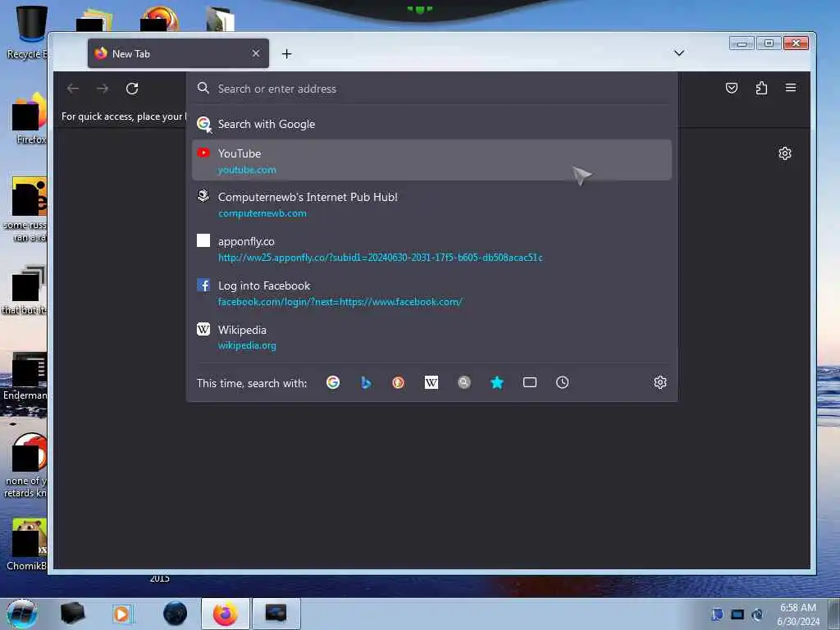Screen dimensions: 840x630
Task: Click the network tray icon
Action: pos(757,614)
